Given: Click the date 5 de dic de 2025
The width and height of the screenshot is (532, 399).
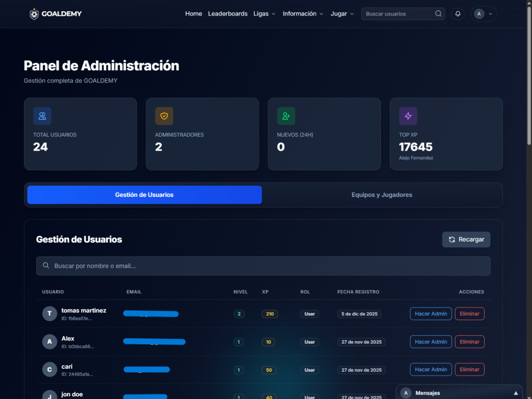Looking at the screenshot, I should [x=359, y=314].
